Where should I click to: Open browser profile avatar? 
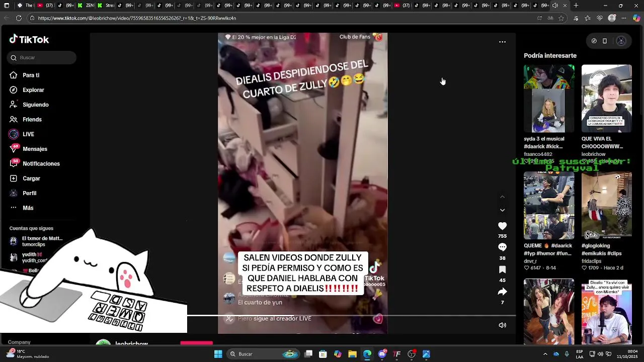point(612,18)
